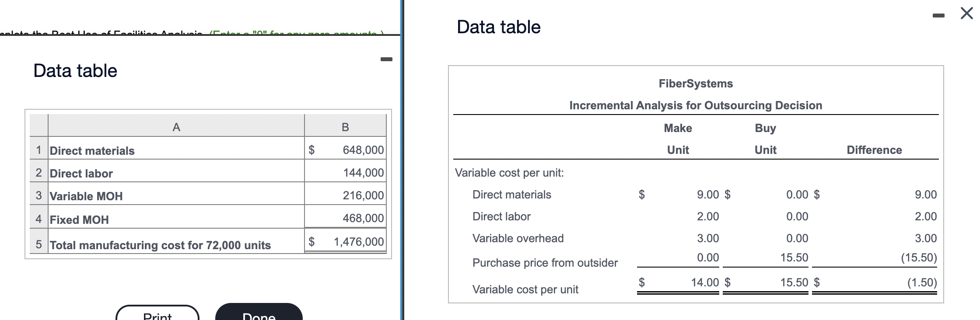The height and width of the screenshot is (320, 980).
Task: Click the Print button
Action: [x=157, y=314]
